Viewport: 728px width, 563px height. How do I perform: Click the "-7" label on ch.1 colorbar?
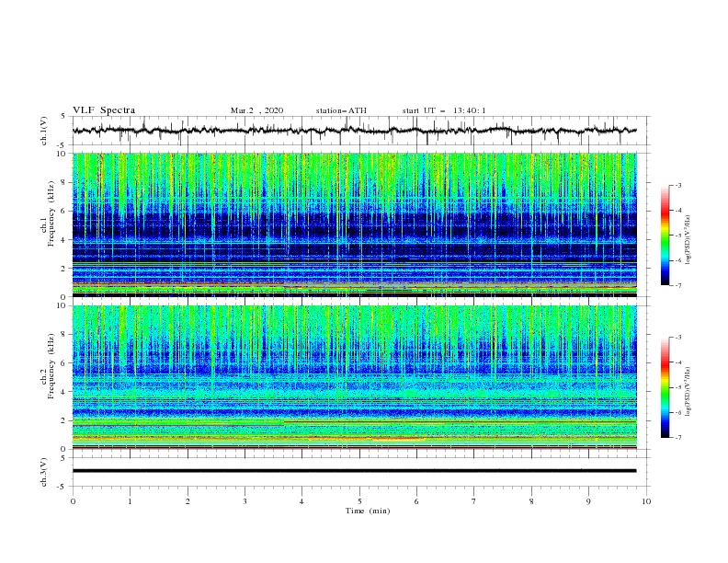click(x=678, y=286)
